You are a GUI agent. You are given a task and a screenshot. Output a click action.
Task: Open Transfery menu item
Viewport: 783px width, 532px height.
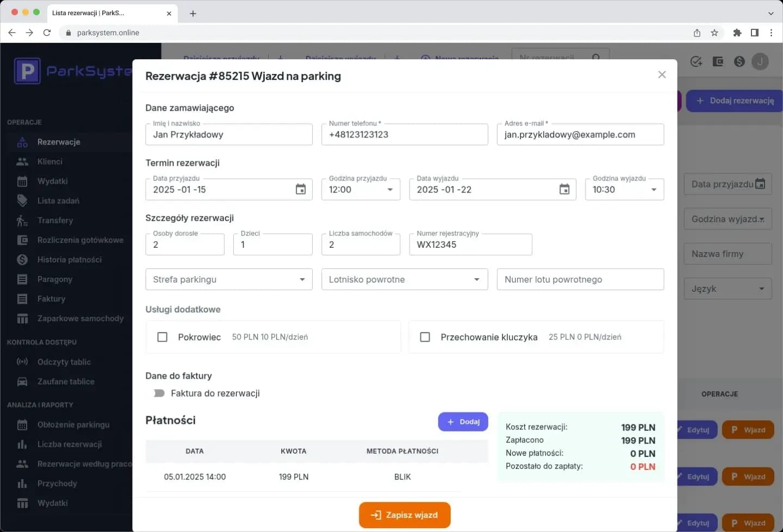[55, 220]
